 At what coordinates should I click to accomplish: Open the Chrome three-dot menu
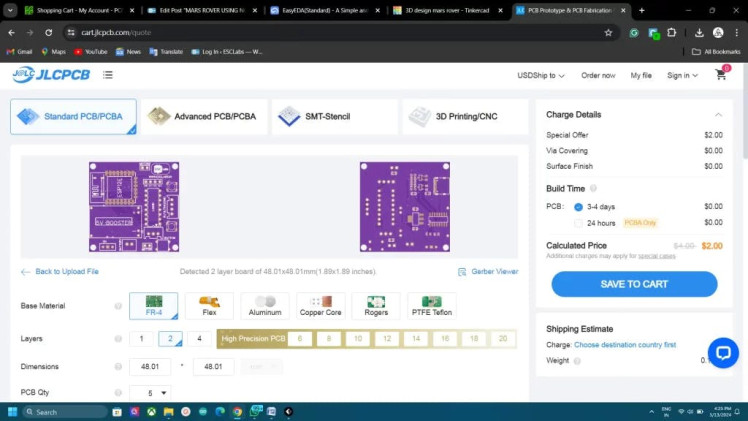pos(737,32)
